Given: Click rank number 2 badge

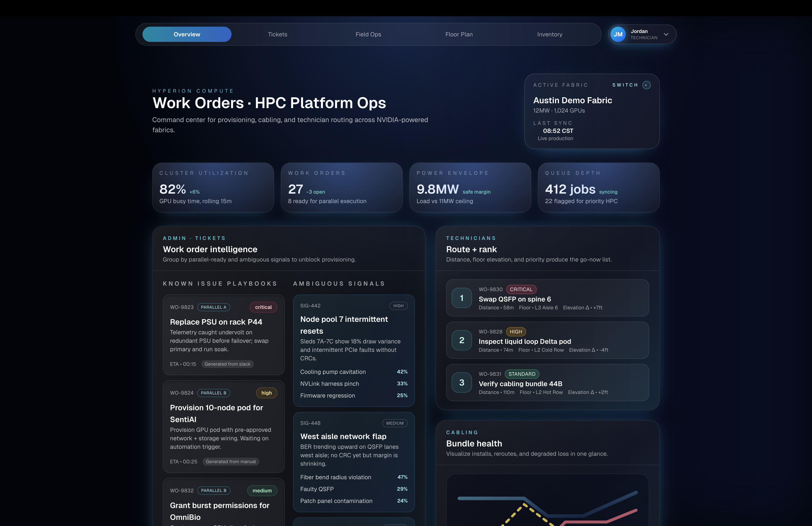Looking at the screenshot, I should point(462,340).
